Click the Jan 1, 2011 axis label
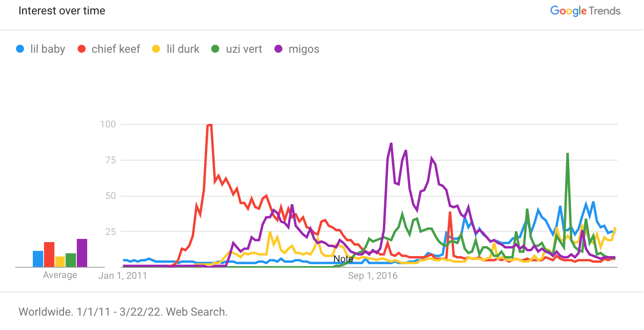The image size is (644, 330). 123,276
